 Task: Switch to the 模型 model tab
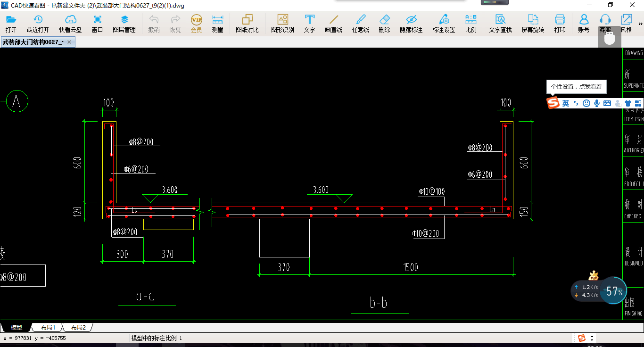pos(16,327)
